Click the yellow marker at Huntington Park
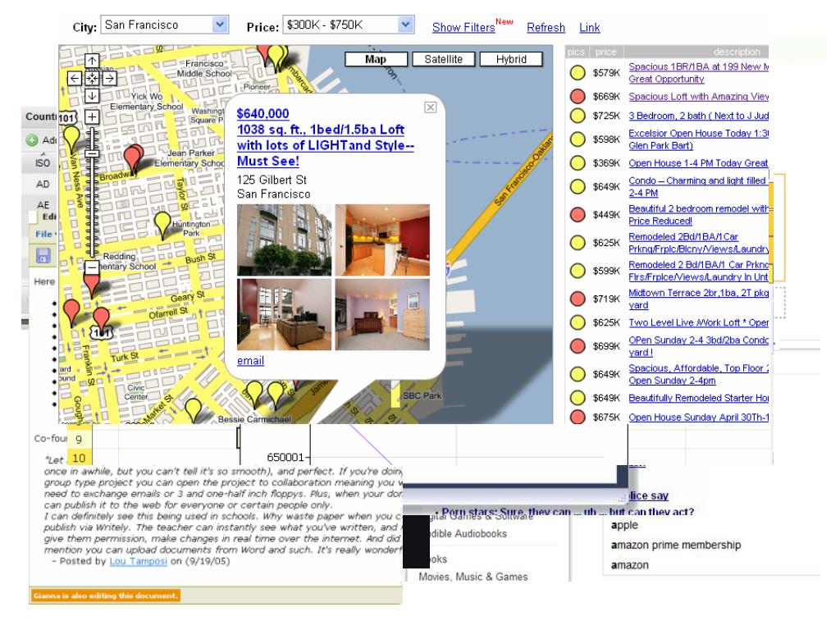Viewport: 840px width, 630px height. pos(162,224)
